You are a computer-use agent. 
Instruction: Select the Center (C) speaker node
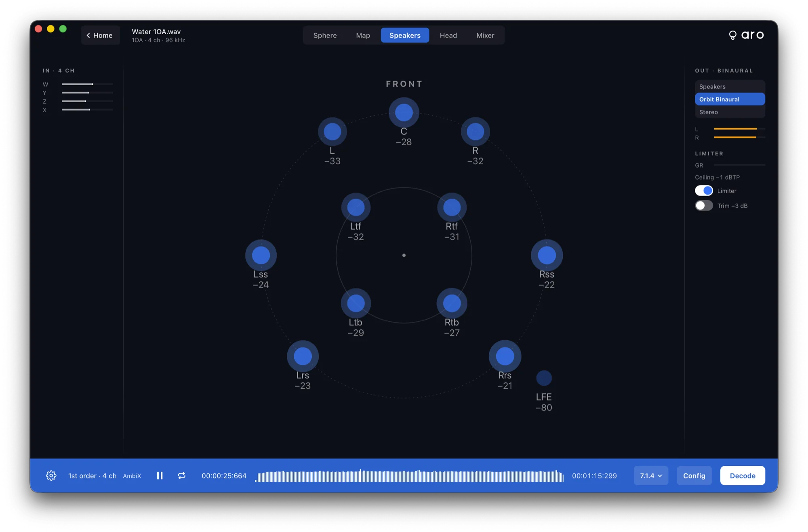[x=404, y=112]
